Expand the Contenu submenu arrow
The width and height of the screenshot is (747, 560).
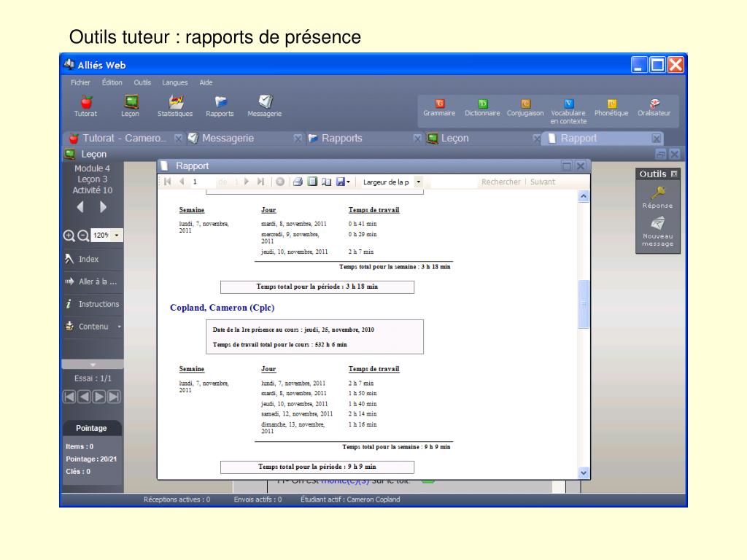(119, 327)
